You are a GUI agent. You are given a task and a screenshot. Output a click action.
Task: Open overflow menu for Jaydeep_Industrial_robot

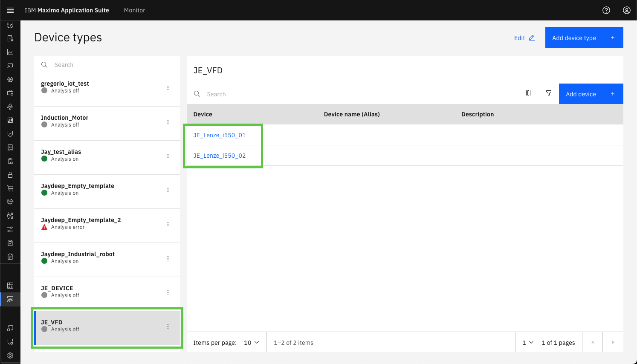coord(168,258)
